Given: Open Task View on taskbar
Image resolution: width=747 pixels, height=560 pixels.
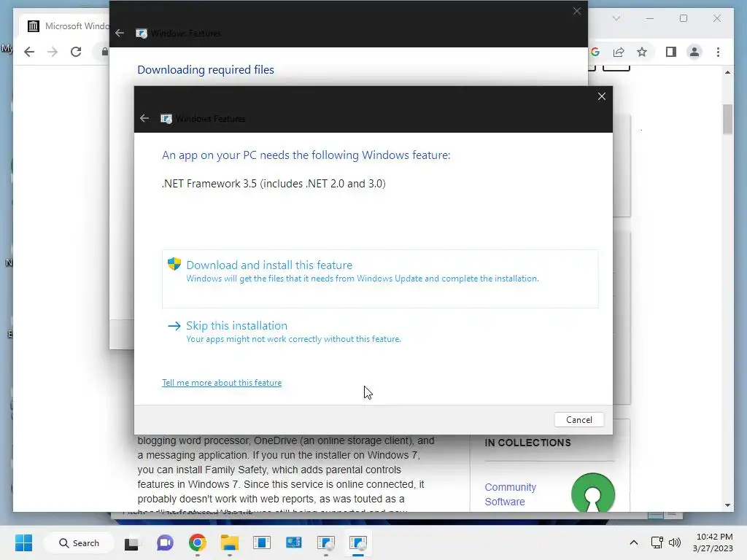Looking at the screenshot, I should pos(131,542).
